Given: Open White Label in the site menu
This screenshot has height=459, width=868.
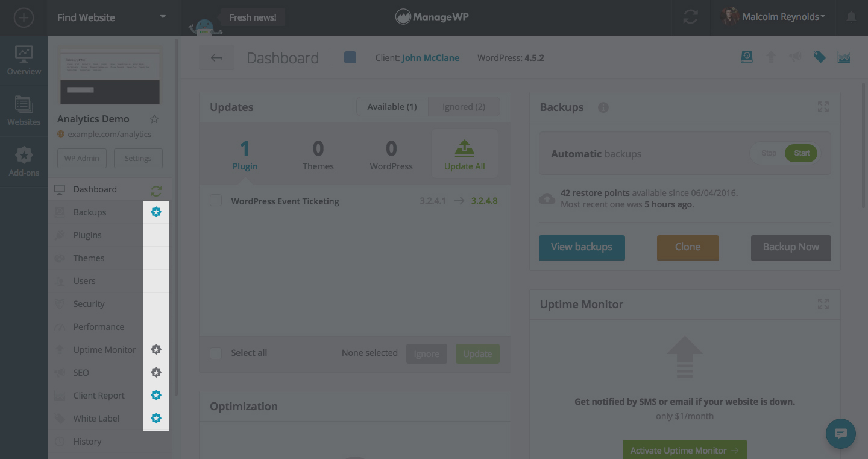Looking at the screenshot, I should [95, 419].
